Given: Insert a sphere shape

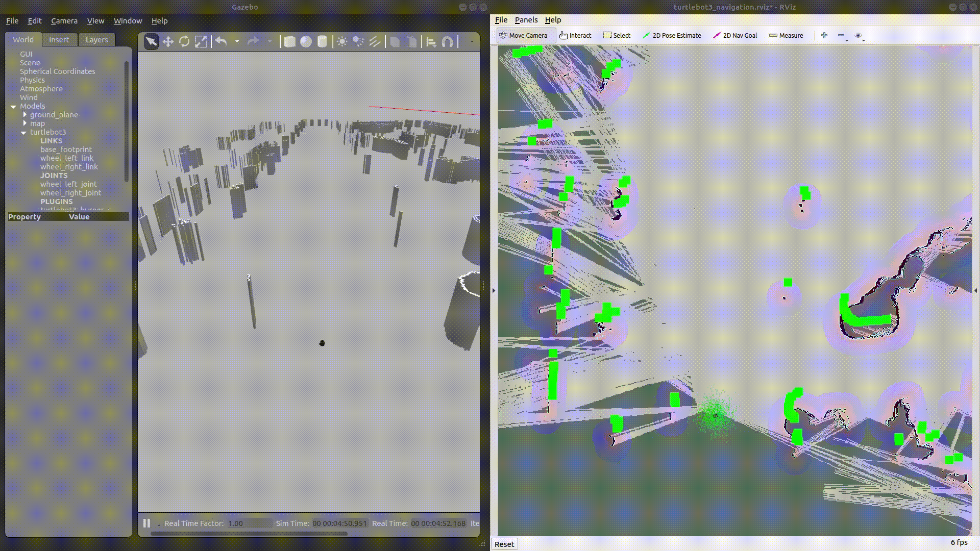Looking at the screenshot, I should [x=306, y=42].
